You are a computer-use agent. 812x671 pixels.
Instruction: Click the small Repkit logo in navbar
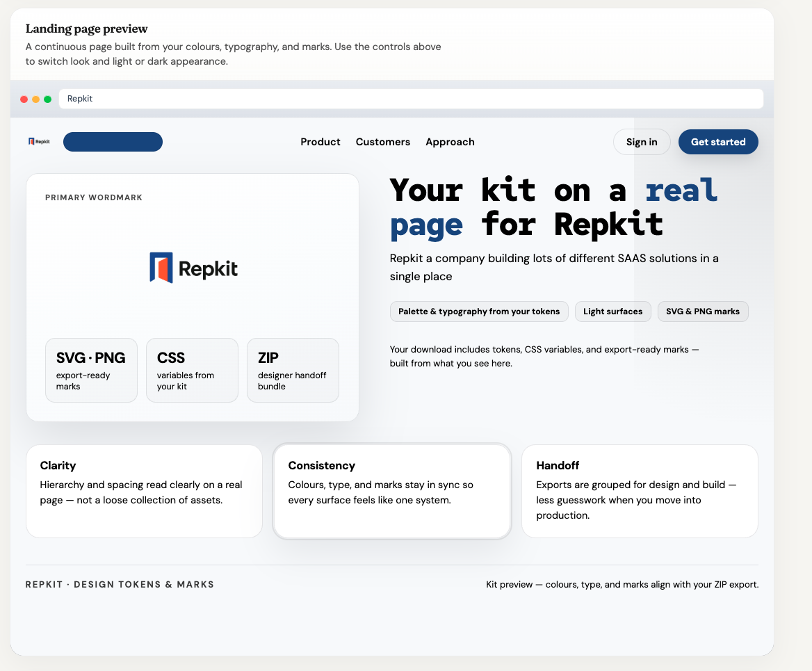[40, 141]
